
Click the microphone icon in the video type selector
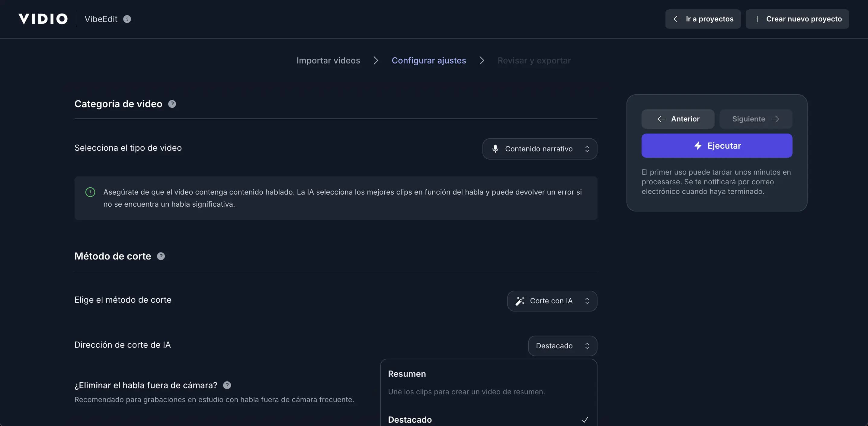495,149
